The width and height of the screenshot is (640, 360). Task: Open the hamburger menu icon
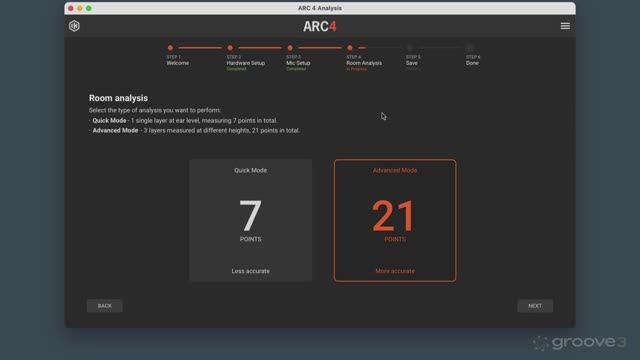pos(565,26)
